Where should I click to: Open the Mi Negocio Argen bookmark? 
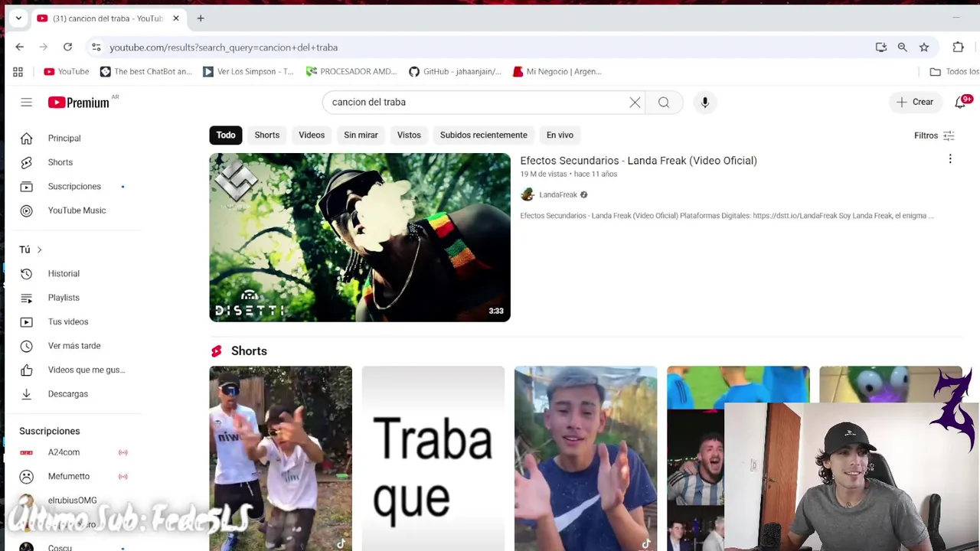[557, 72]
